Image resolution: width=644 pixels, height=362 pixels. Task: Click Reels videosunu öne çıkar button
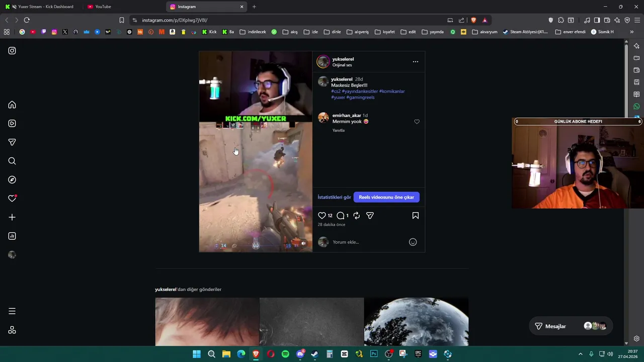point(386,197)
